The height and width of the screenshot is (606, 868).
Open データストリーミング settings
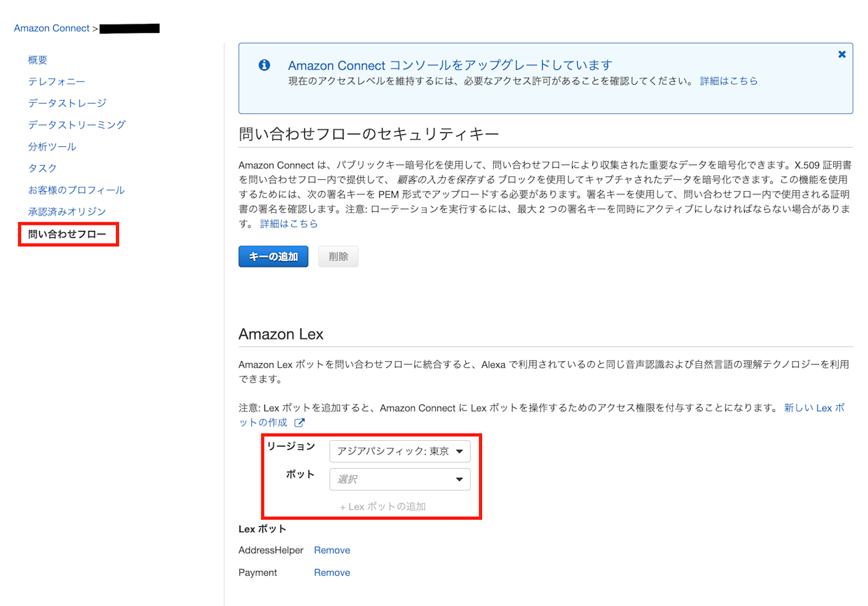pos(77,125)
